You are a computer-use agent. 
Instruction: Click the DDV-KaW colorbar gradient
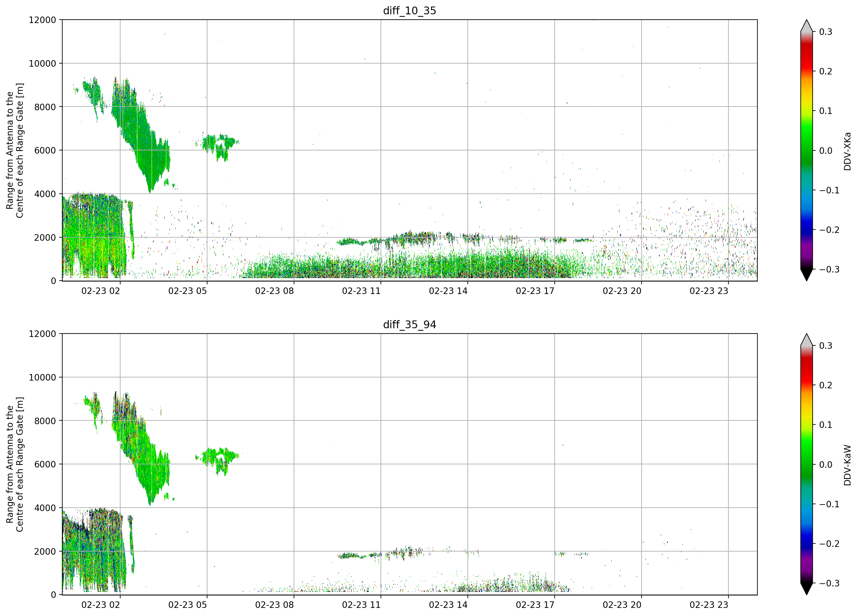807,464
